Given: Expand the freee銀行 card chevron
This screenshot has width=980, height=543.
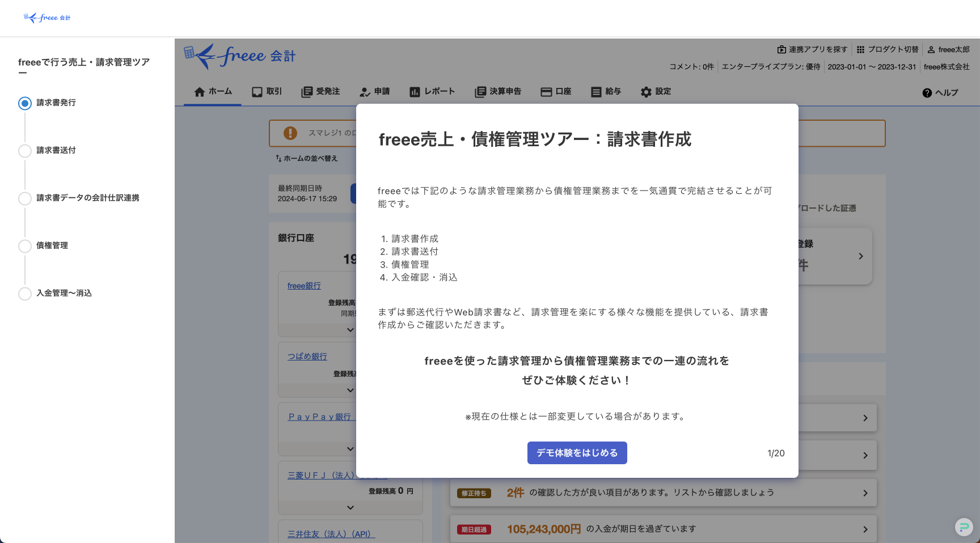Looking at the screenshot, I should pos(350,330).
